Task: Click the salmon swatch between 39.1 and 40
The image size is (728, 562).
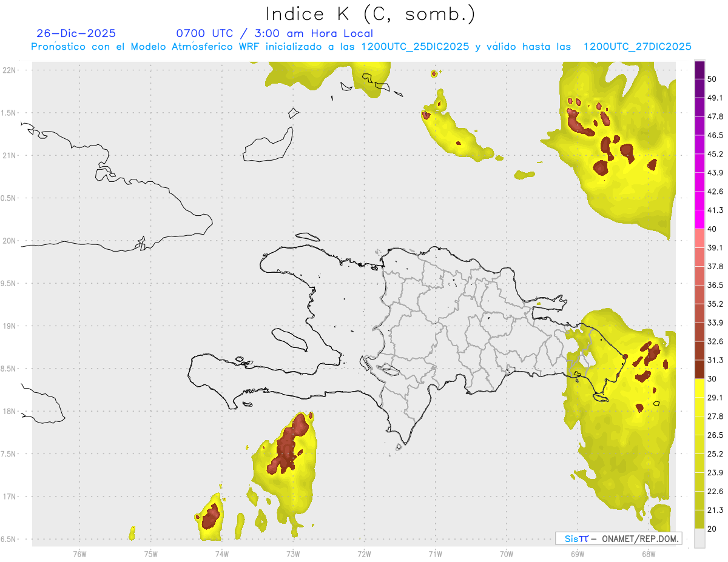Action: 699,238
